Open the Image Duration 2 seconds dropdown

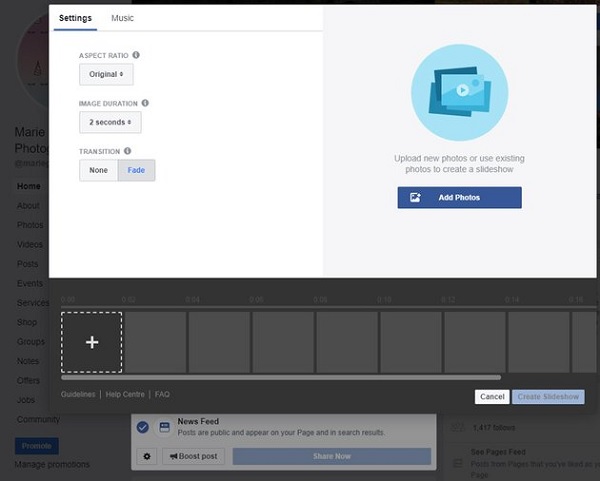coord(110,122)
